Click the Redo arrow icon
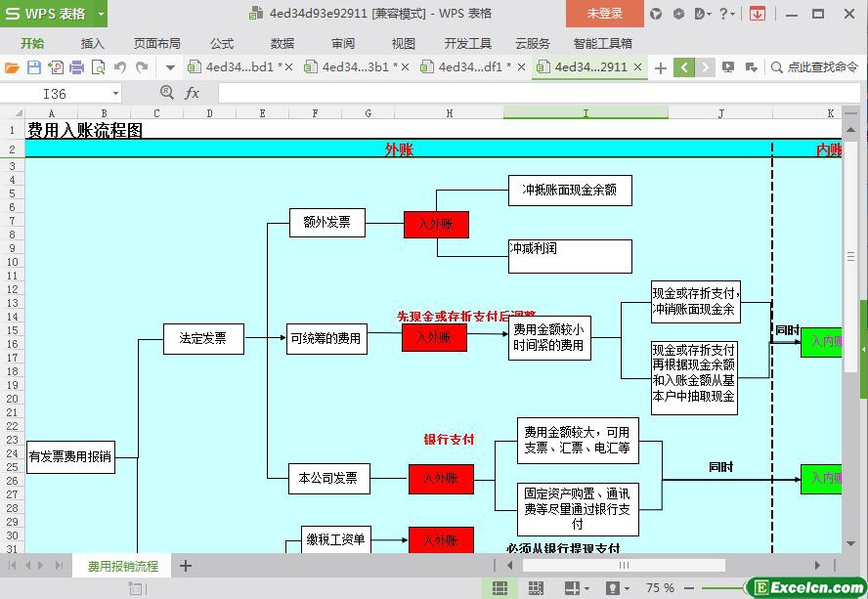The height and width of the screenshot is (599, 868). (x=142, y=67)
